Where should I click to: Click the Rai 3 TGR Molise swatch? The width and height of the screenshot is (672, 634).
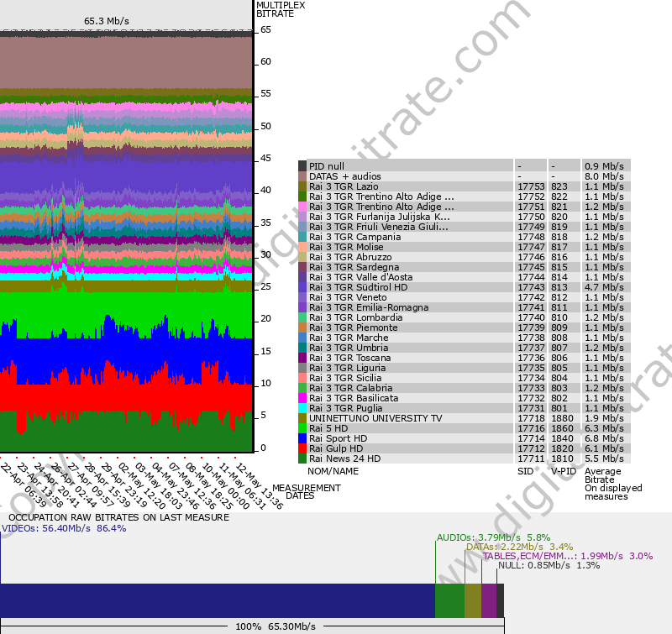point(302,247)
